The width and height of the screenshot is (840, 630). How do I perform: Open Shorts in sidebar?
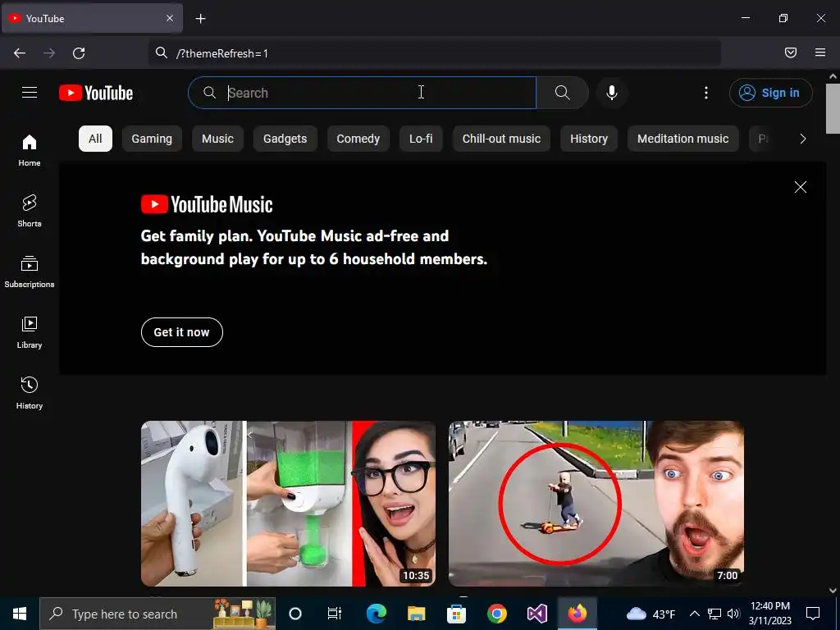[30, 211]
